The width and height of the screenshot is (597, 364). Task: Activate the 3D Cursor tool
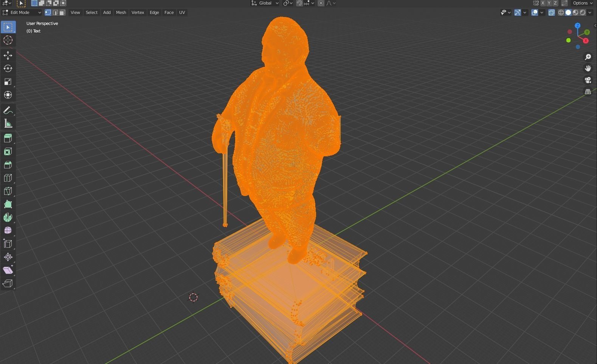pos(8,40)
